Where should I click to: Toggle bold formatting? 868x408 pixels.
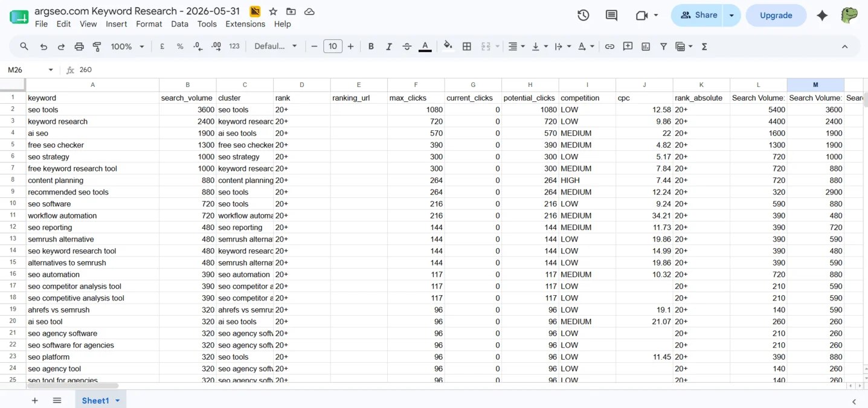371,46
